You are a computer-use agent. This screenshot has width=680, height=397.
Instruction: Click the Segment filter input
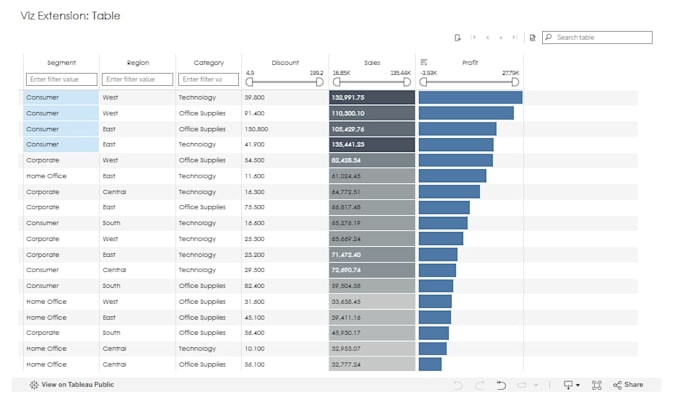(62, 79)
